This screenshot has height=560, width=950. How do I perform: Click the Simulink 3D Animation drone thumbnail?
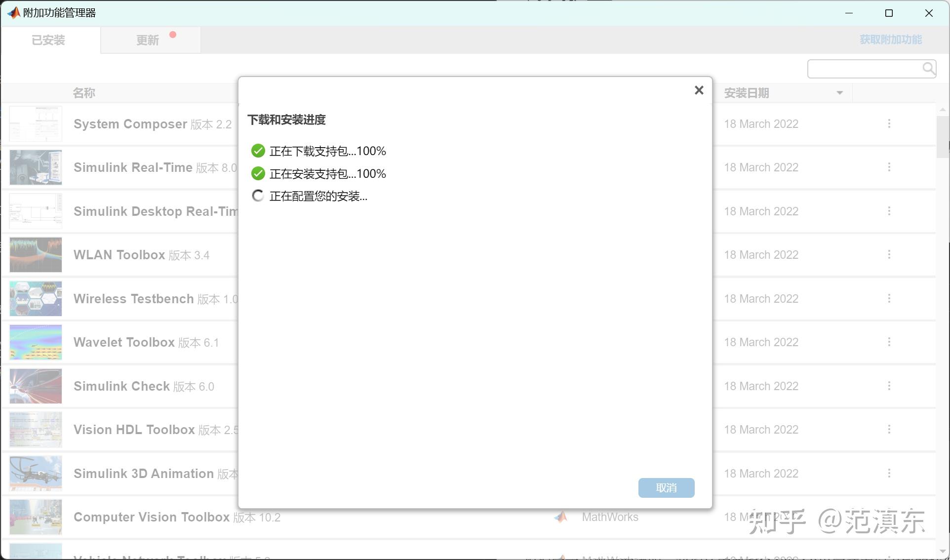pos(36,473)
